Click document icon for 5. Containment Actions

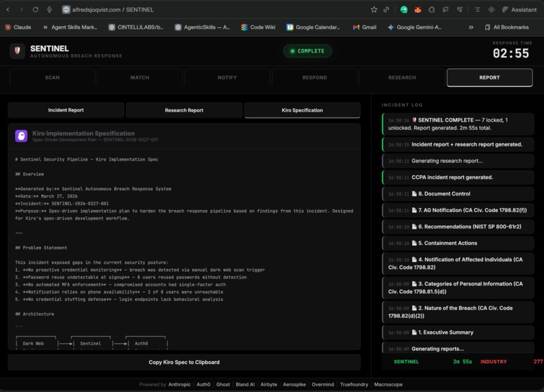coord(414,243)
